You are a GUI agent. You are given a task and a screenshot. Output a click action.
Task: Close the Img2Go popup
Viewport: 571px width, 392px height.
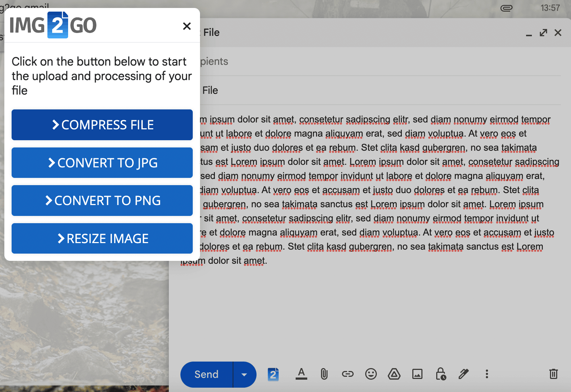pyautogui.click(x=187, y=26)
